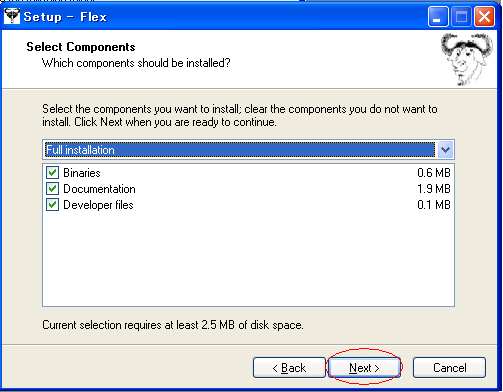This screenshot has width=503, height=392.
Task: Disable the Developer files checkbox
Action: (x=52, y=205)
